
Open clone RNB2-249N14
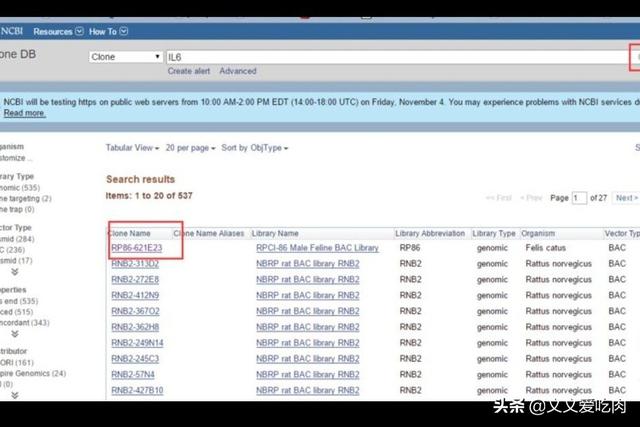pyautogui.click(x=137, y=343)
